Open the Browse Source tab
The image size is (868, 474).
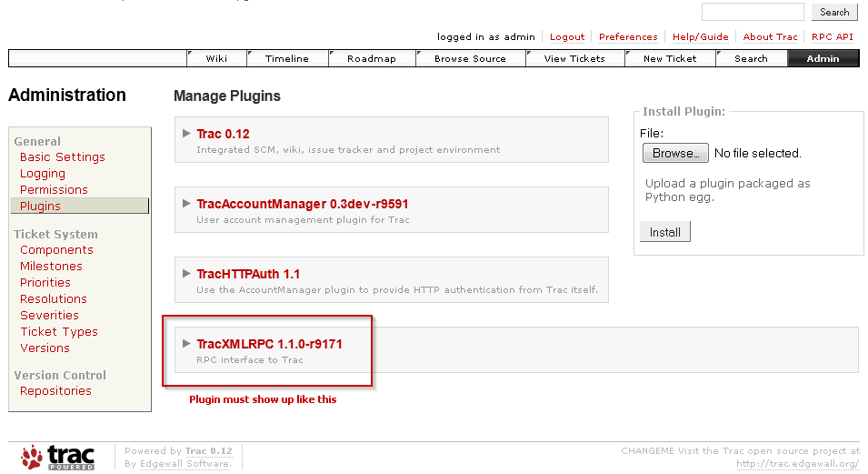coord(470,58)
